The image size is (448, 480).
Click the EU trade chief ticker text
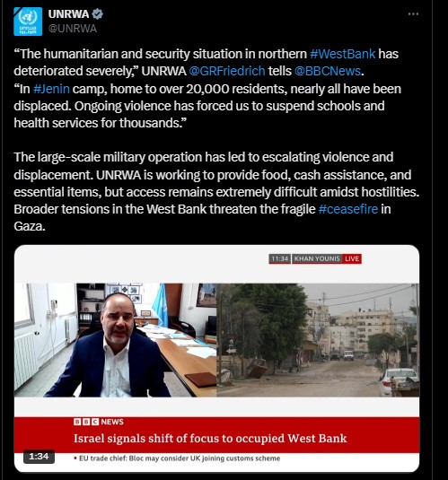pos(177,458)
